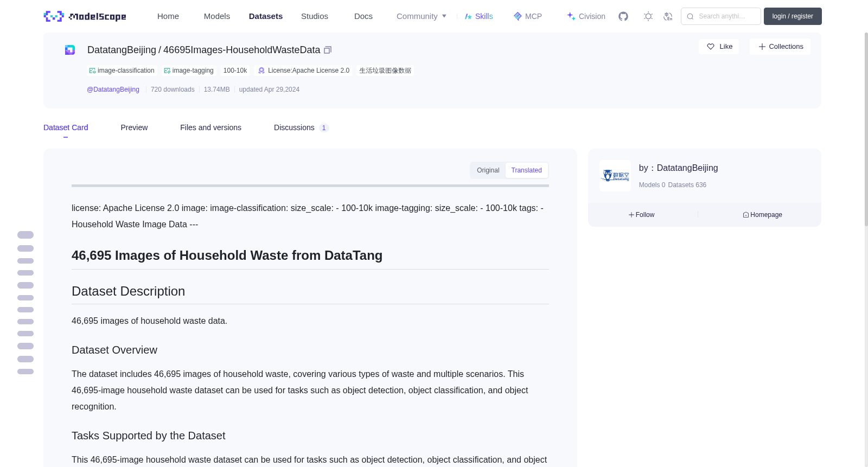Screen dimensions: 868x467
Task: Click the Models 0 count
Action: [652, 185]
